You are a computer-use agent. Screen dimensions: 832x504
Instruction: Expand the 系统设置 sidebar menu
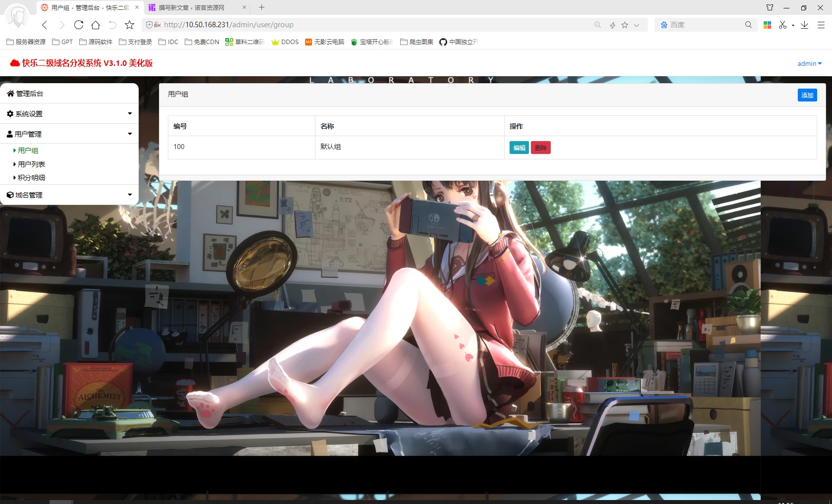[x=69, y=114]
